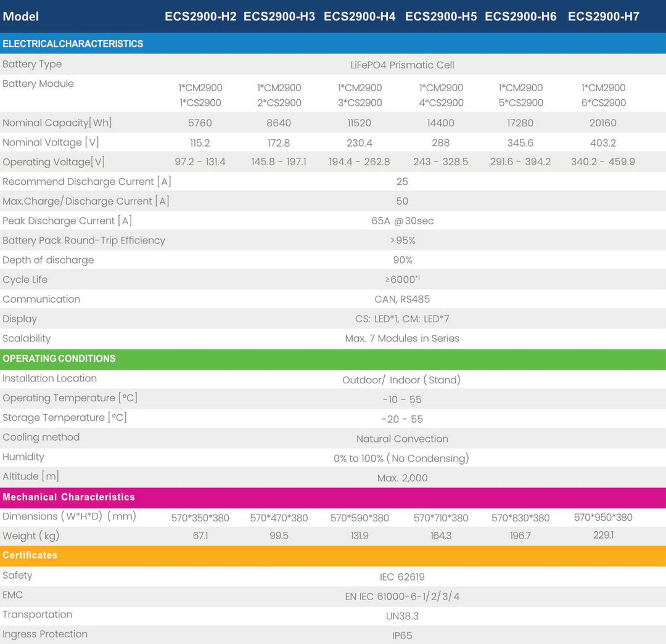Screen dimensions: 666x644
Task: Select the ECS2900-H7 column header
Action: pos(604,17)
